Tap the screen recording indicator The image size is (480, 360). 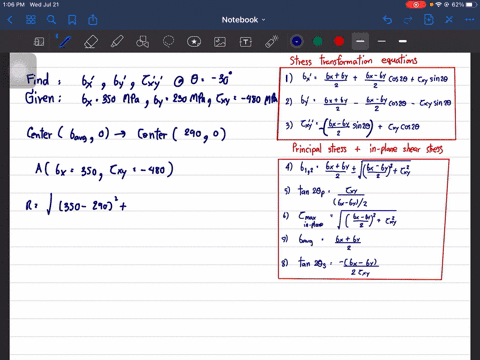(x=416, y=5)
